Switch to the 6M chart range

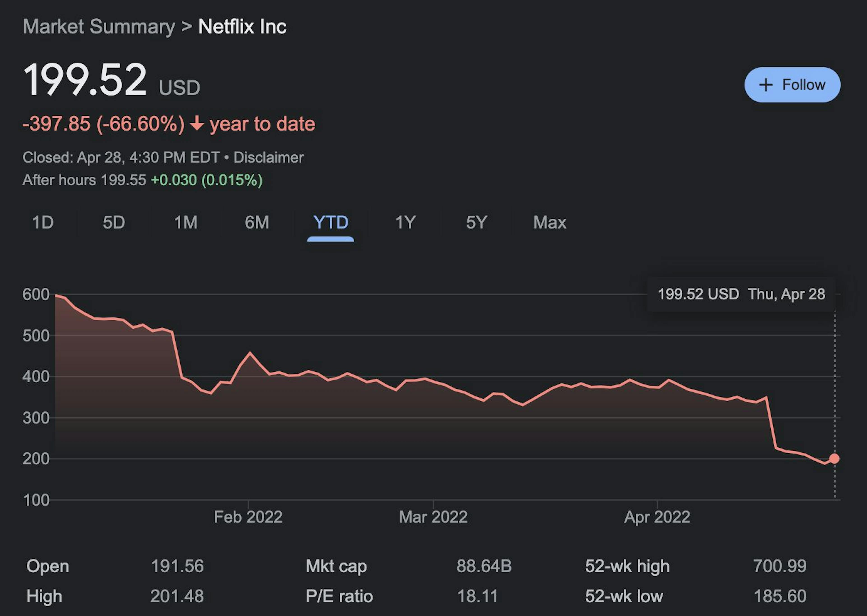(257, 222)
